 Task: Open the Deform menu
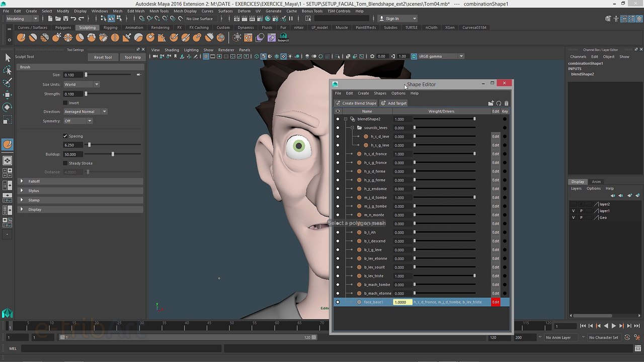[x=244, y=11]
